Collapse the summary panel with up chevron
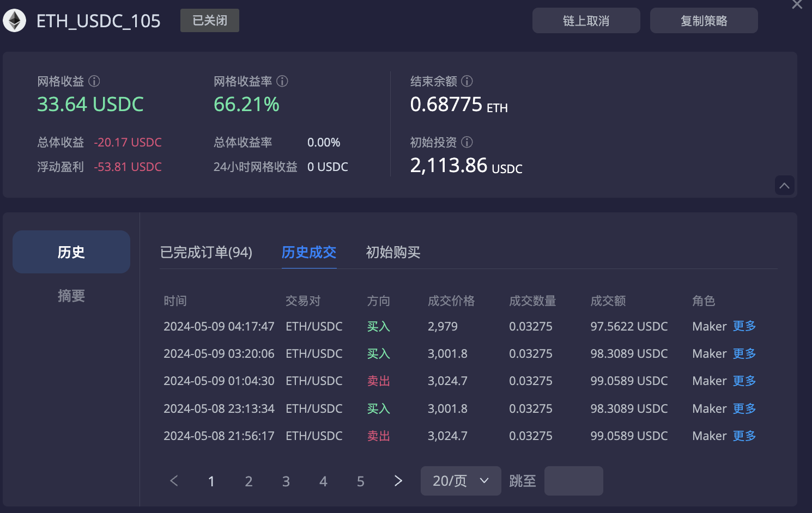The image size is (812, 513). click(785, 185)
